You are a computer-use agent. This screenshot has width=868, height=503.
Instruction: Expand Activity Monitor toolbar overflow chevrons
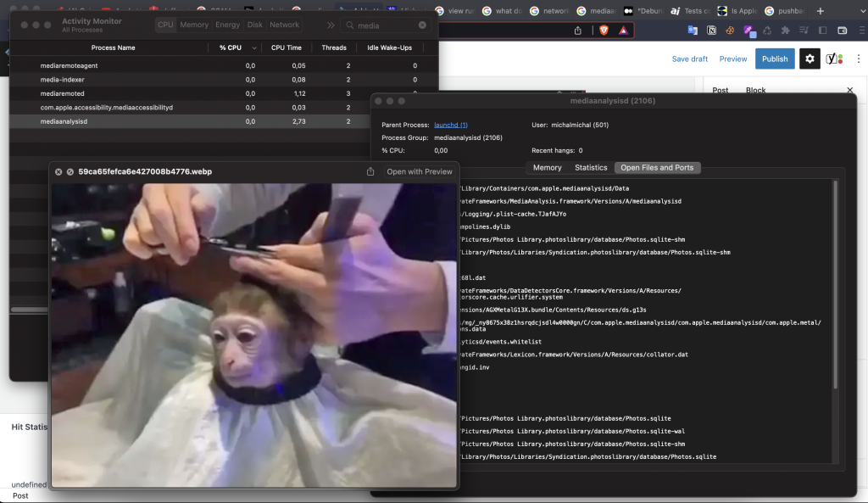(331, 25)
